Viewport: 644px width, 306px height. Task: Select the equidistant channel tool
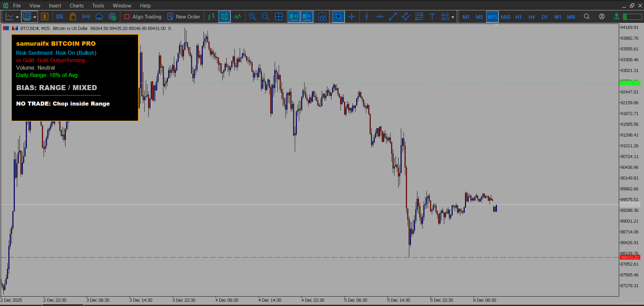tap(406, 16)
